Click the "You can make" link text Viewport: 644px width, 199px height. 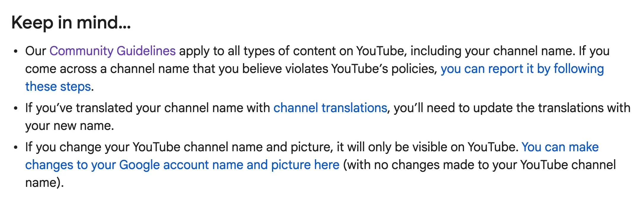[560, 147]
